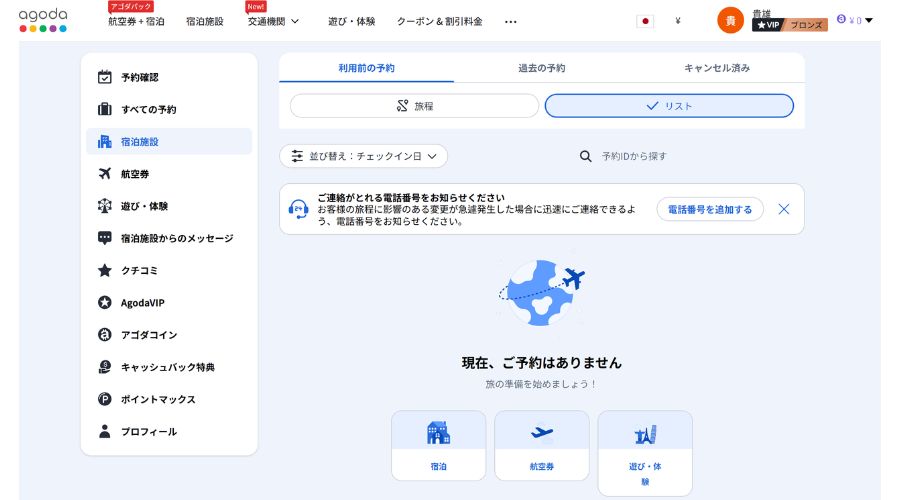Open 宿泊施設 in top navigation
Screen dimensions: 900x500
(205, 21)
